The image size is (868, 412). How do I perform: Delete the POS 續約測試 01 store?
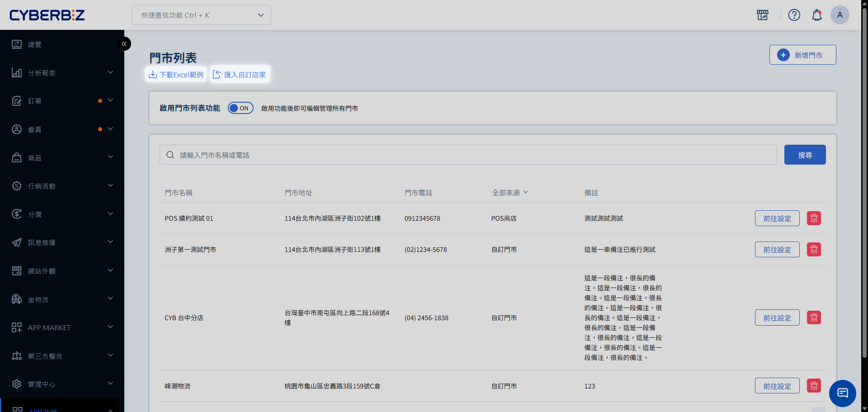814,218
